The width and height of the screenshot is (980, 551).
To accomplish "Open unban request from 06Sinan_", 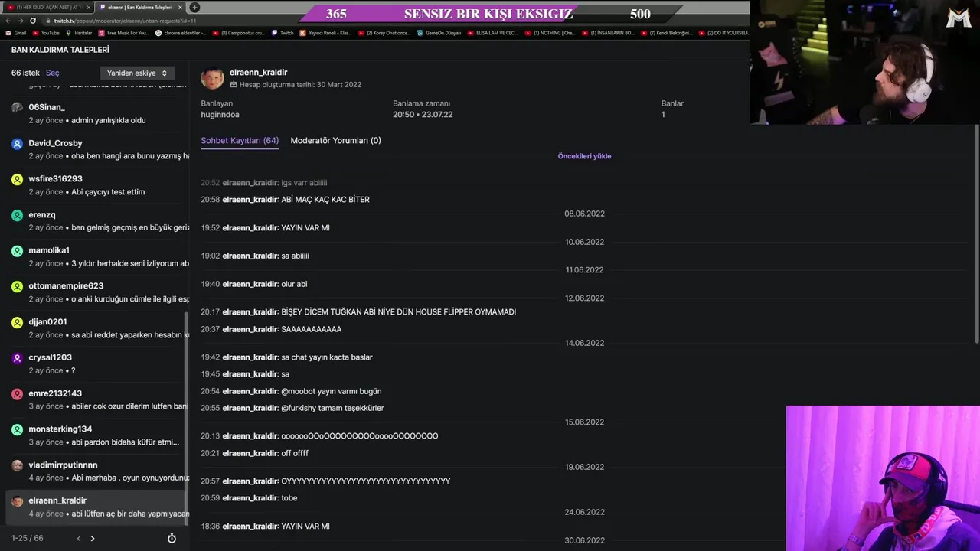I will [x=96, y=113].
